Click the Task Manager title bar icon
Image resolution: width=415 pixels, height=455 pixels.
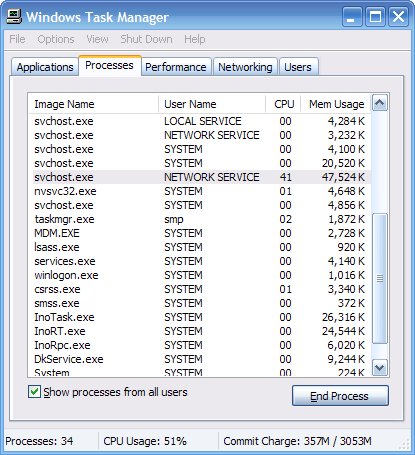[x=14, y=17]
